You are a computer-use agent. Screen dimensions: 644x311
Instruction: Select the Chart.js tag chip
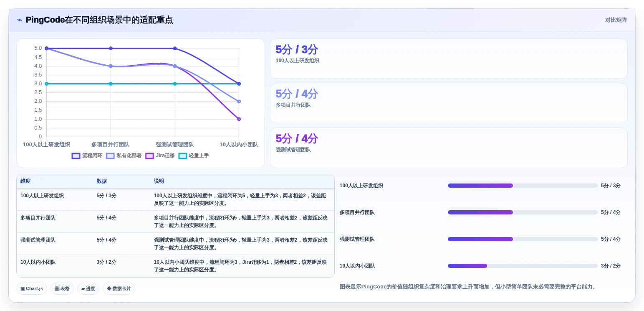pos(32,288)
